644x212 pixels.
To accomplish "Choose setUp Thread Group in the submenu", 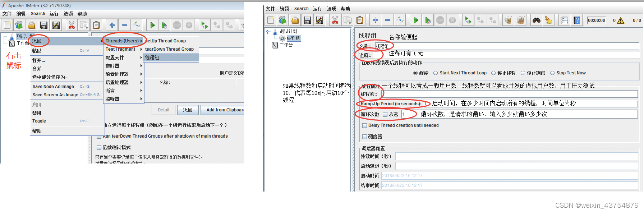I will (171, 41).
